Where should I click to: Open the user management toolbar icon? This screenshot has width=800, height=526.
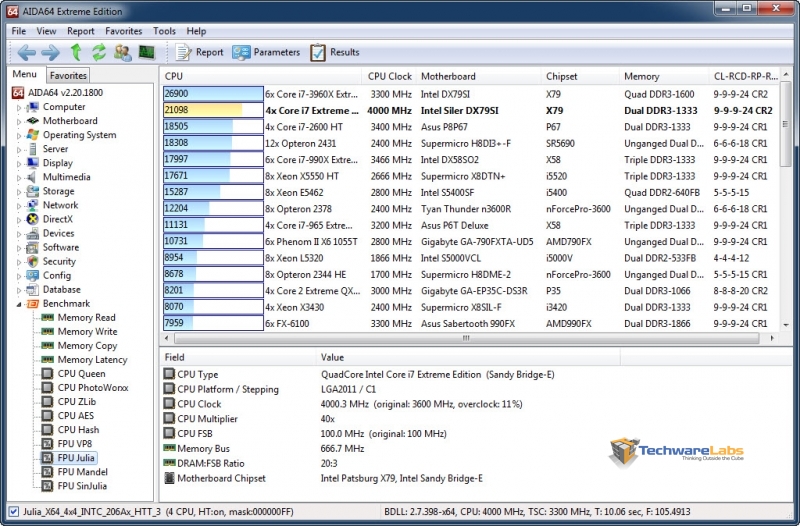(x=122, y=52)
